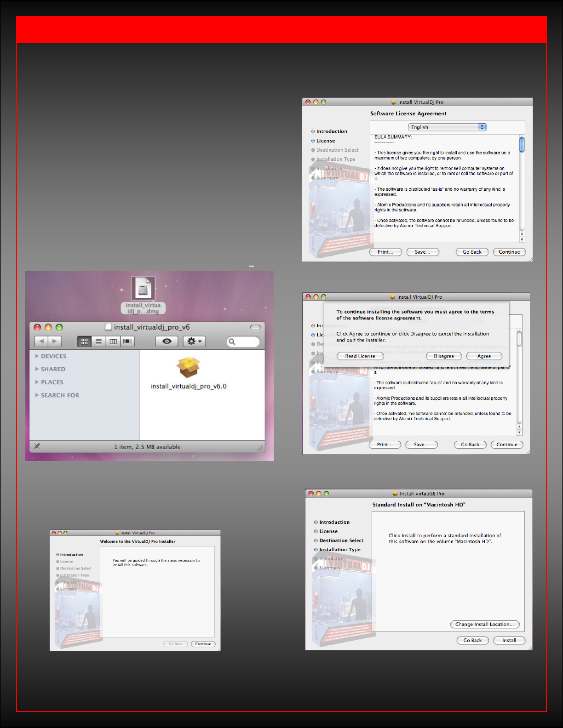The image size is (563, 728).
Task: Click 'Software License Agreement' heading
Action: pyautogui.click(x=408, y=114)
